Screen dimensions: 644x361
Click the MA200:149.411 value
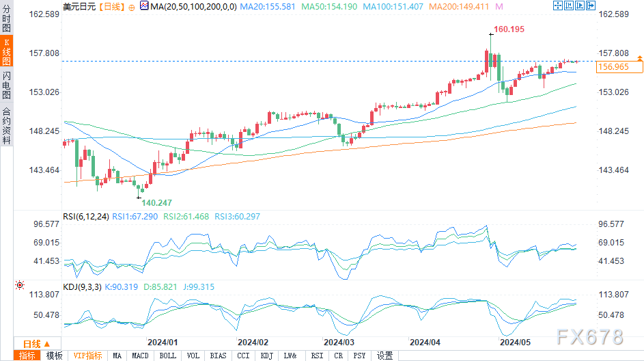459,7
